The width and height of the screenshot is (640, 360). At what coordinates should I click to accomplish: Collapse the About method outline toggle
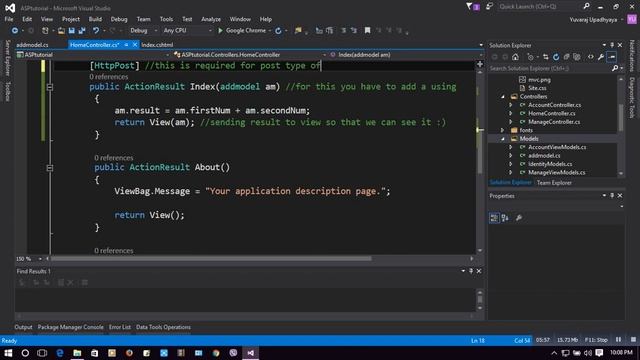coord(50,168)
